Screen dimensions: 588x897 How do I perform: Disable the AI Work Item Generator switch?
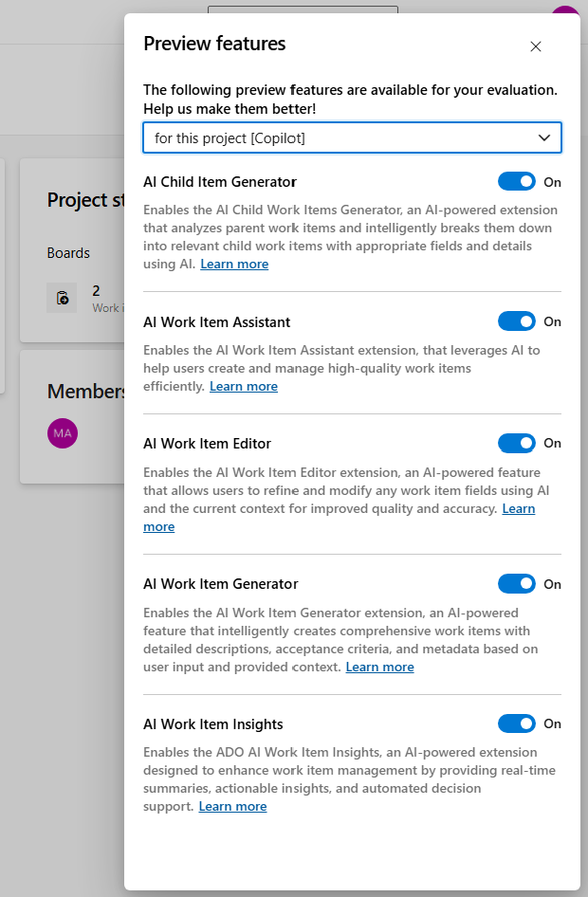coord(516,583)
